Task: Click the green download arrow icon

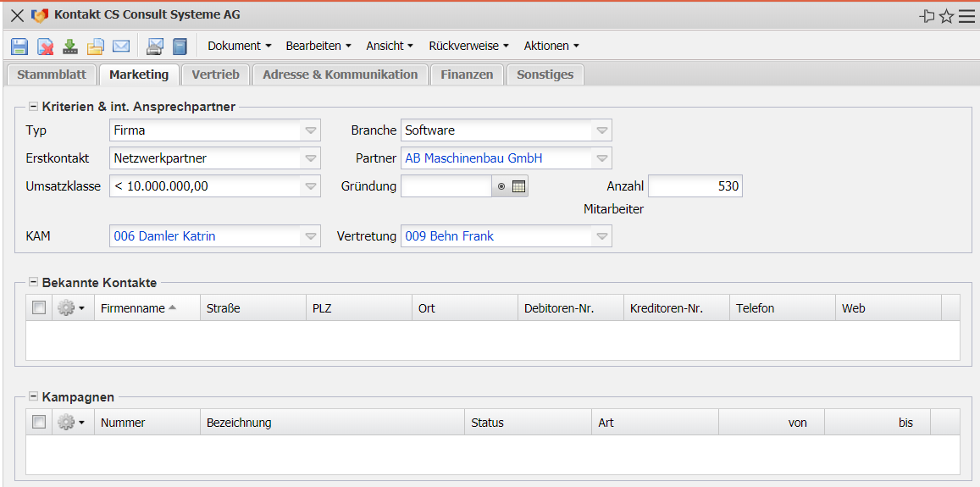Action: pos(70,47)
